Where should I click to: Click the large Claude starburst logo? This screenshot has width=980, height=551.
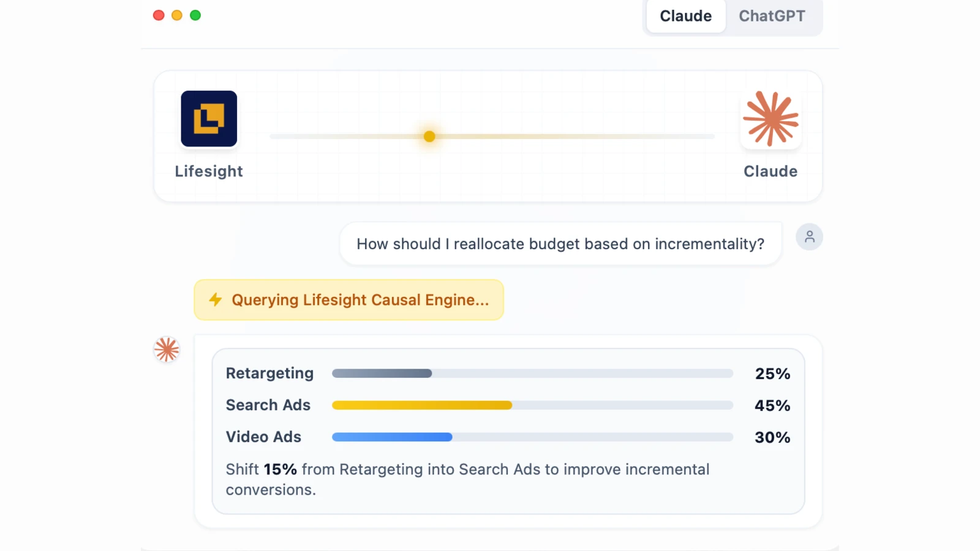click(x=771, y=119)
